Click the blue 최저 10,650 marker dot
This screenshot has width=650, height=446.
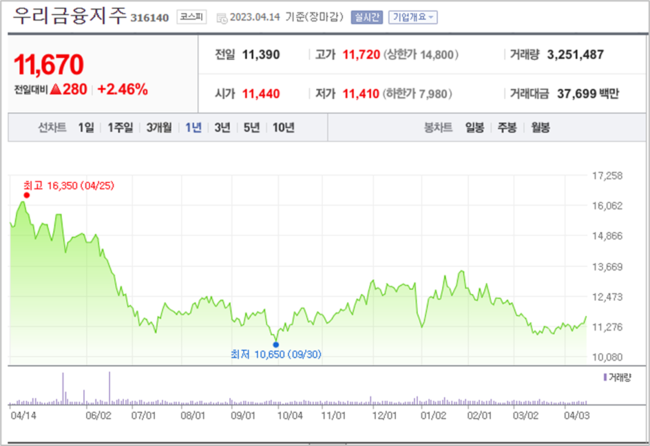(276, 344)
